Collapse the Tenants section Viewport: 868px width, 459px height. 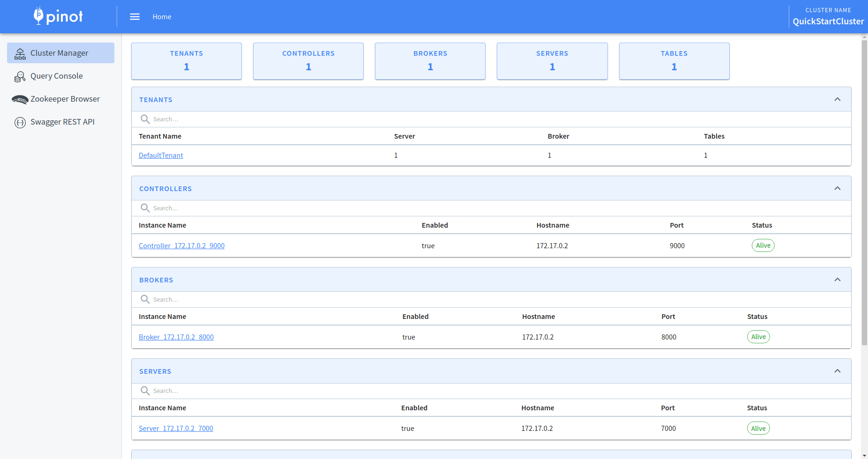tap(838, 99)
